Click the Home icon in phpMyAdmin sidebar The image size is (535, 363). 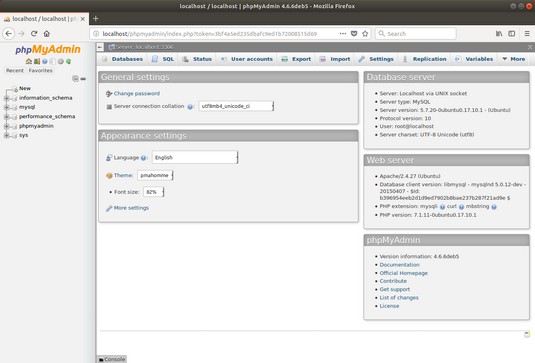tap(29, 61)
